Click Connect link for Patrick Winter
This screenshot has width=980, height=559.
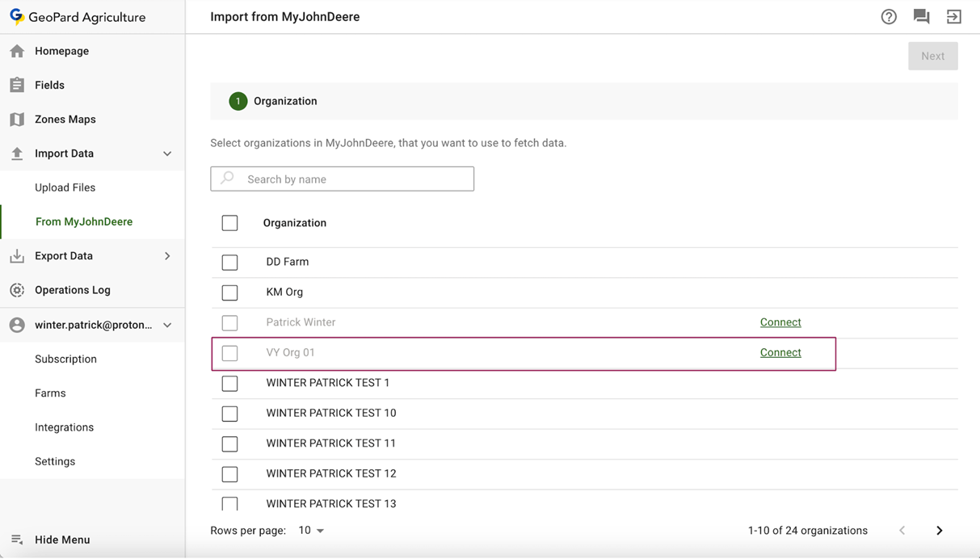tap(780, 322)
